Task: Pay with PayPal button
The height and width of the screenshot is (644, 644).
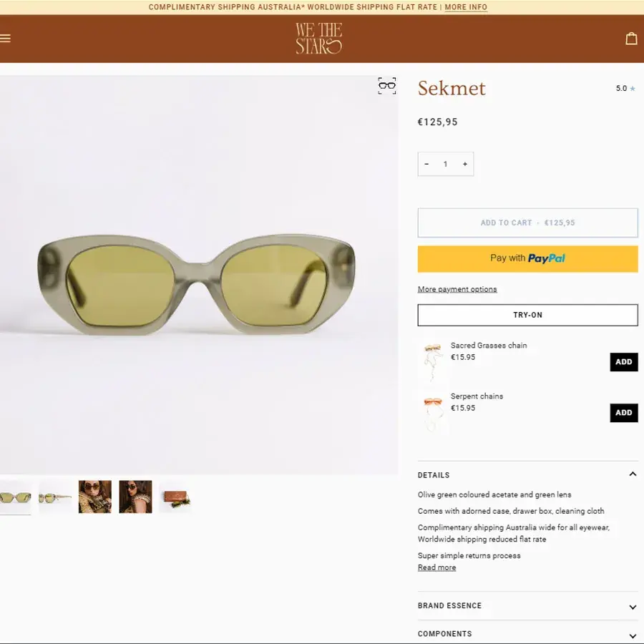Action: (x=527, y=258)
